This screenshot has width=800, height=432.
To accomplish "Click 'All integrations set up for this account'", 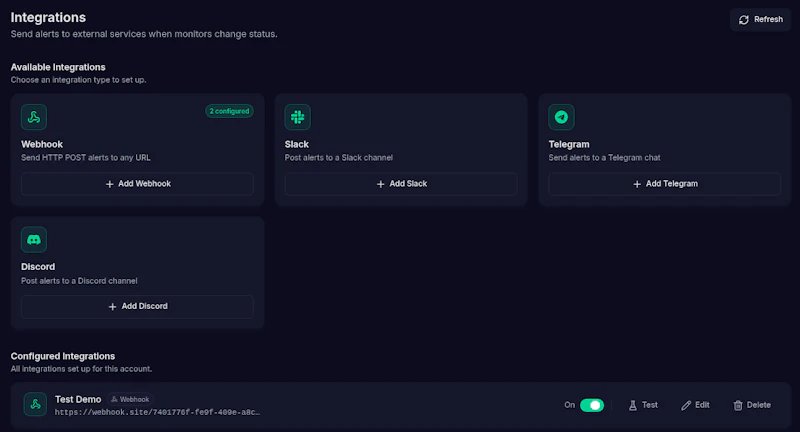I will [x=81, y=369].
